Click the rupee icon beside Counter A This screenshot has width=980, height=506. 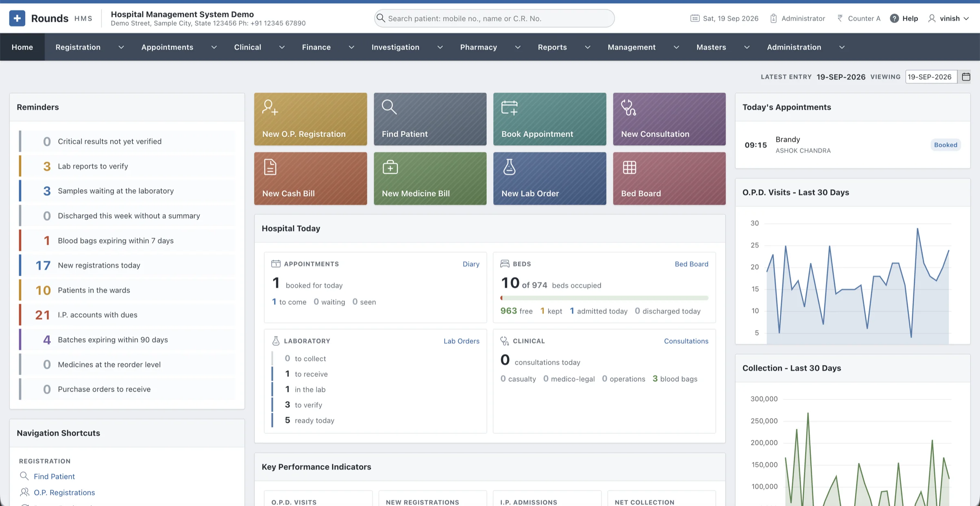840,18
